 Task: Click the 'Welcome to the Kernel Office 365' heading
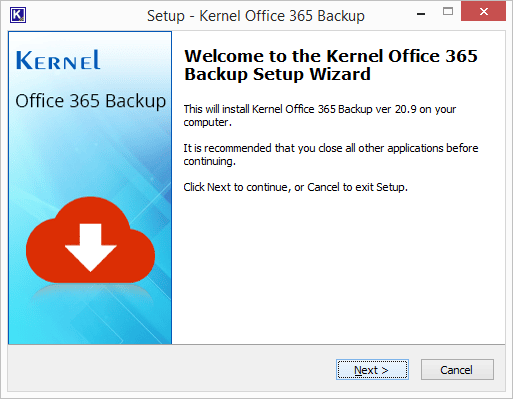pos(331,56)
